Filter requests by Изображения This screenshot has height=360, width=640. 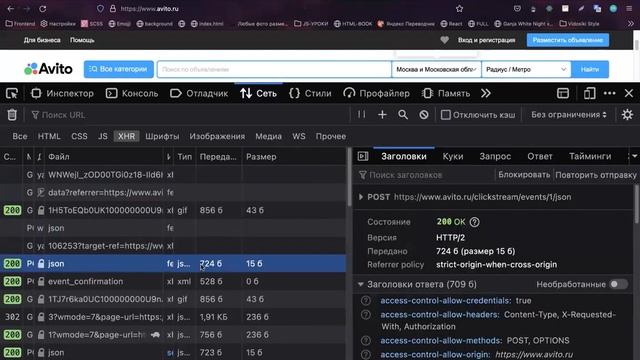217,136
